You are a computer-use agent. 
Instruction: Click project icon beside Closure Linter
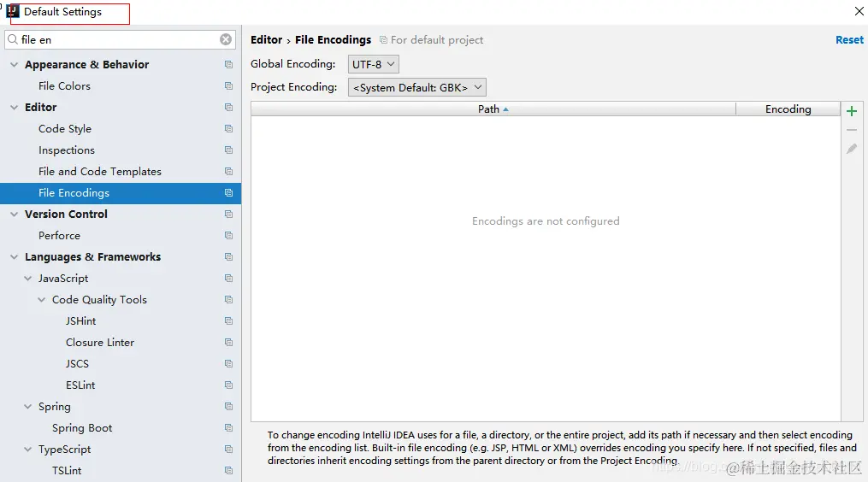pyautogui.click(x=228, y=343)
